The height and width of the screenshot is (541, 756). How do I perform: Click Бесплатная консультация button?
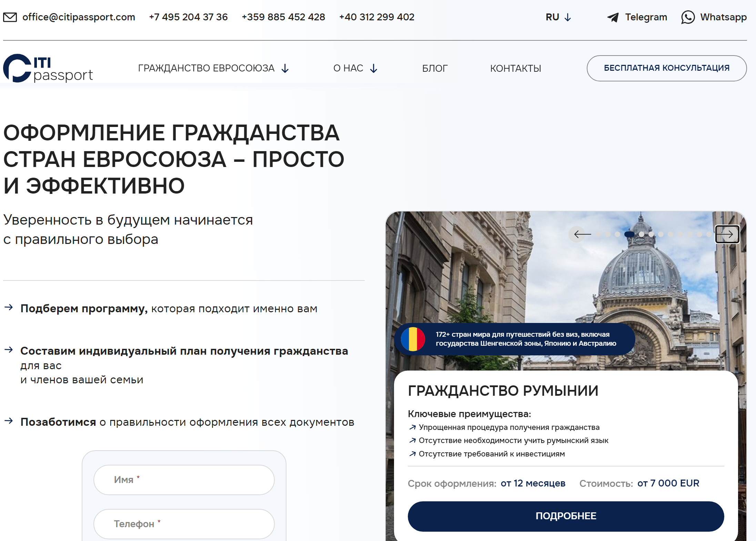point(667,68)
